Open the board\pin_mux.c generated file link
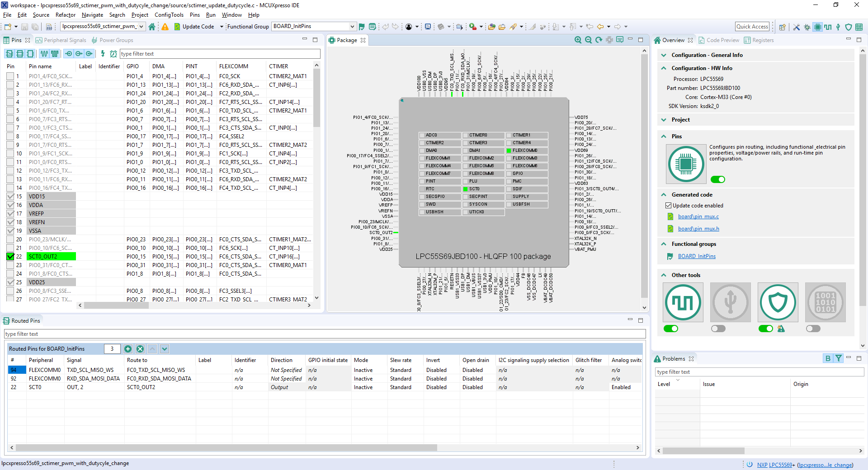 click(698, 216)
